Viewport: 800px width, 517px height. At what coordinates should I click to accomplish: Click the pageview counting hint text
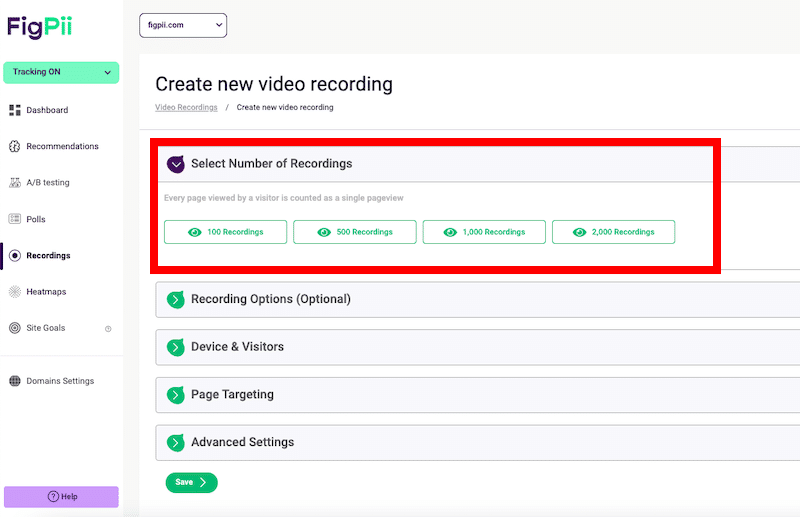[x=284, y=198]
